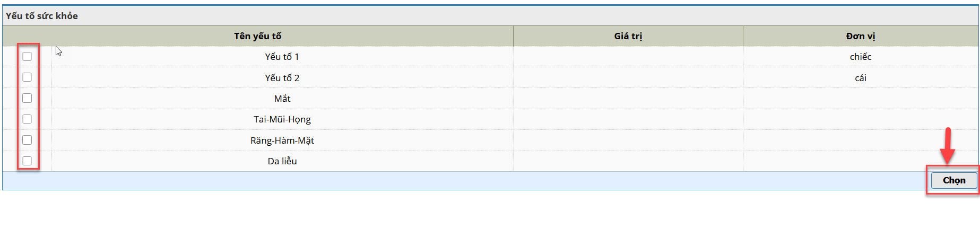
Task: Enable the Răng-Hàm-Mặt checkbox
Action: [27, 140]
